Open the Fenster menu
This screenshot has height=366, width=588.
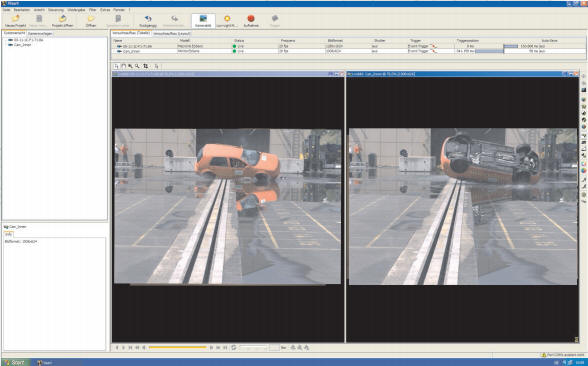tap(119, 10)
